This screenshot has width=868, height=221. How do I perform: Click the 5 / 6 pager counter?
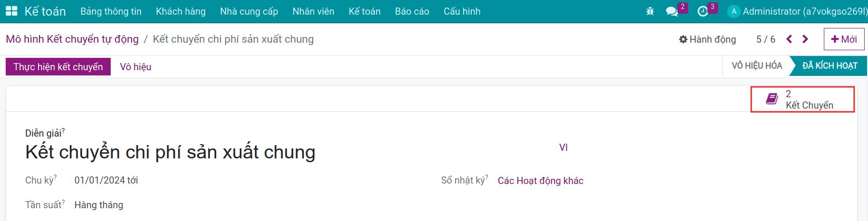point(766,39)
